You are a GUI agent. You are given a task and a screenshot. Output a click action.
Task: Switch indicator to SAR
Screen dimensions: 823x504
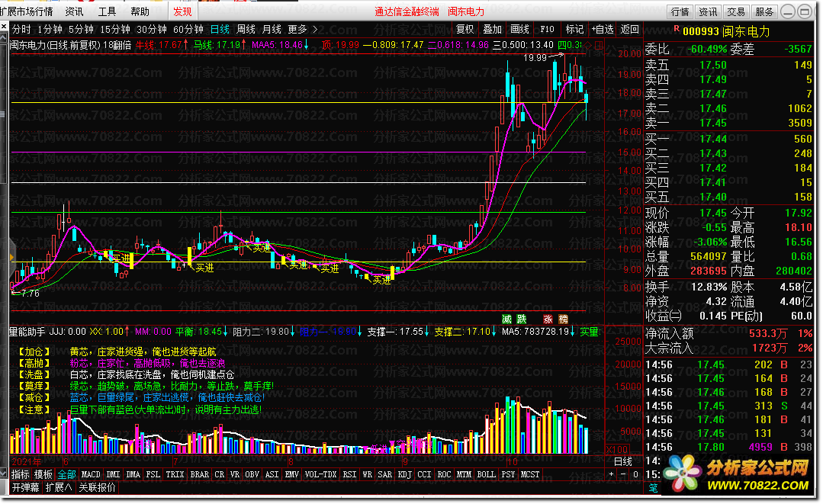[x=384, y=474]
